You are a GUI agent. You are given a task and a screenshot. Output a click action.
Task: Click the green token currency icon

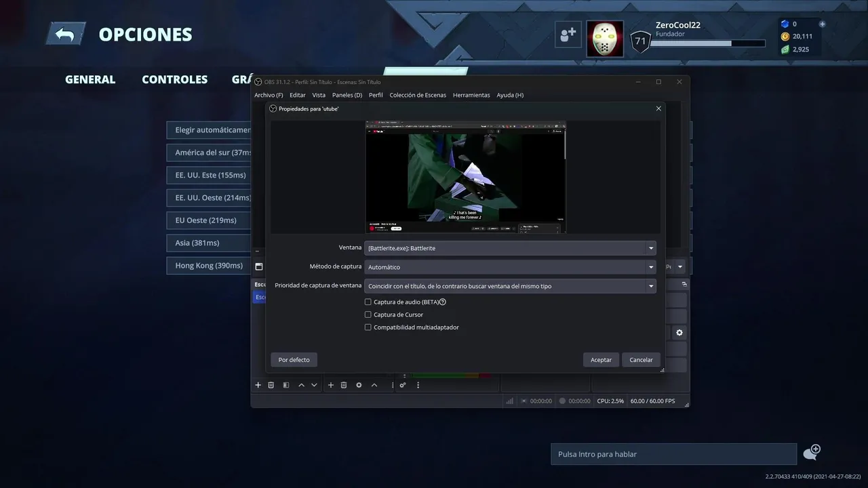(x=785, y=49)
